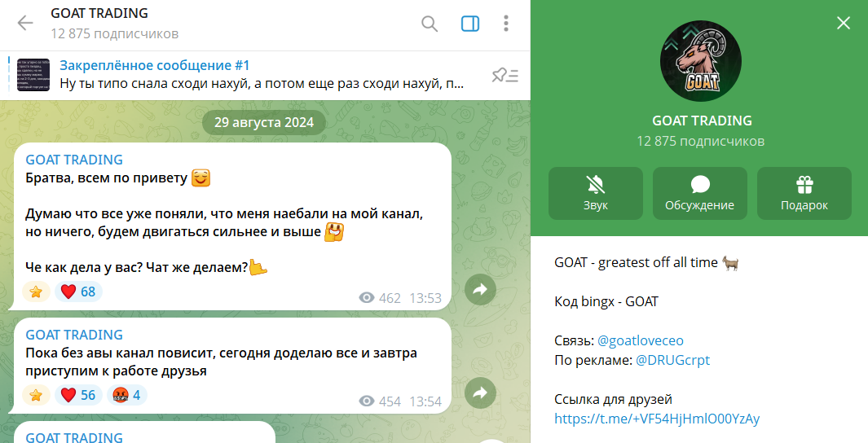Open pinned message #1
The image size is (868, 443).
click(x=261, y=74)
